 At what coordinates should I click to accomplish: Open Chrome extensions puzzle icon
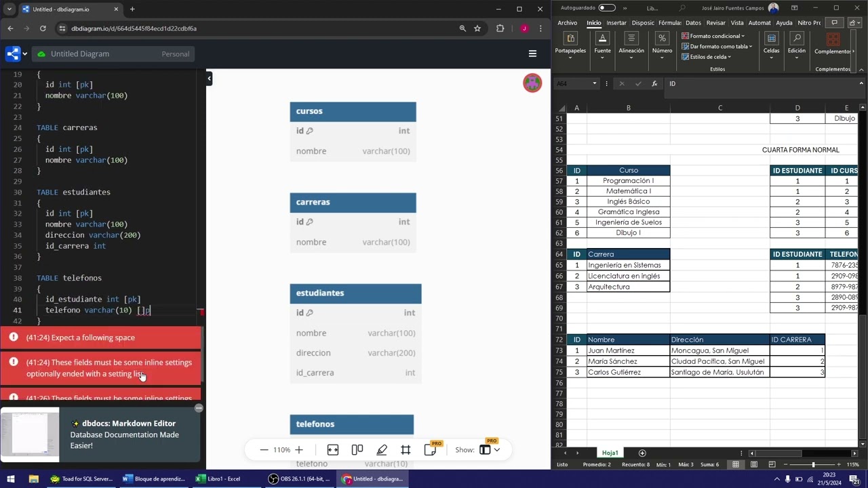click(500, 28)
